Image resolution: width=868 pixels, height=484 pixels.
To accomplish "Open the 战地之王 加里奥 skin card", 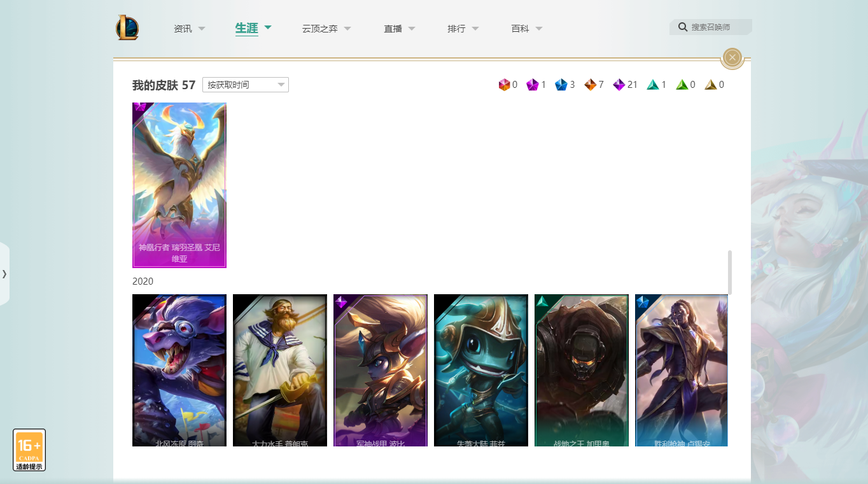I will (582, 370).
